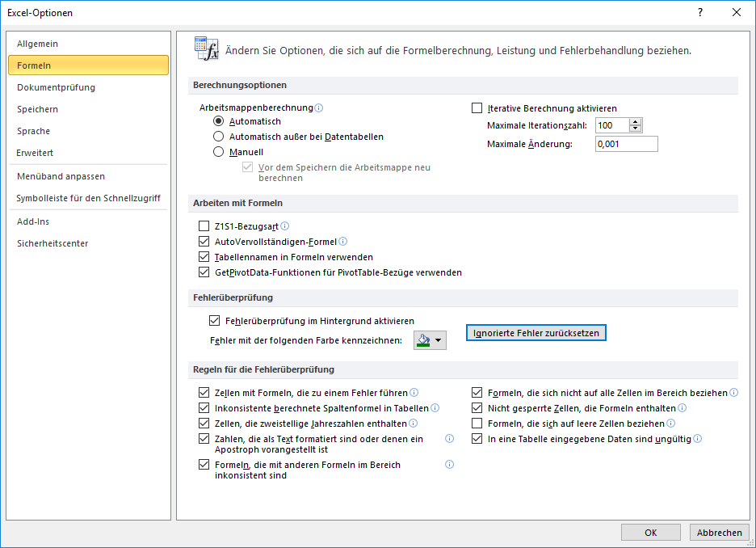Open Sprache options category

tap(89, 131)
